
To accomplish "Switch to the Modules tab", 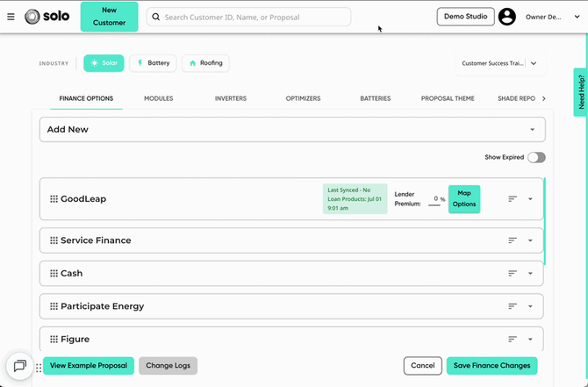I will pyautogui.click(x=159, y=98).
